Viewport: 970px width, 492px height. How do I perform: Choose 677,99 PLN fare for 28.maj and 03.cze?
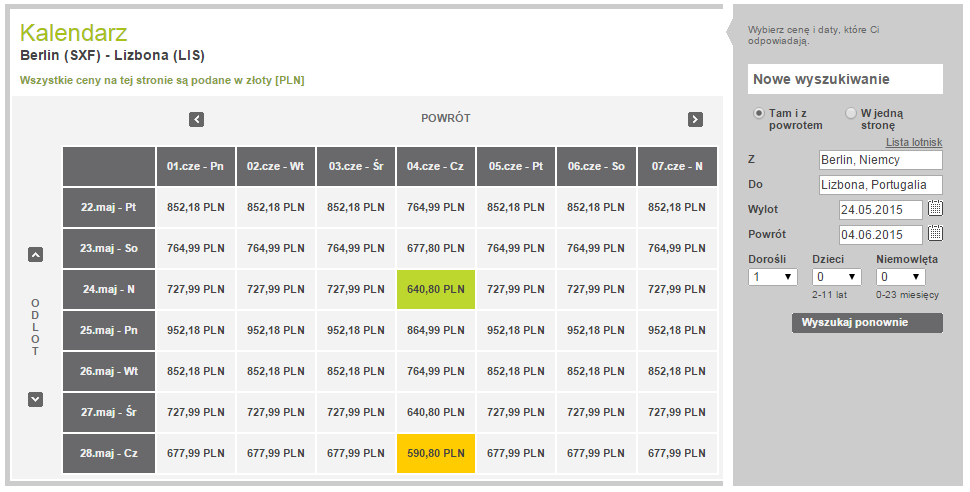356,453
